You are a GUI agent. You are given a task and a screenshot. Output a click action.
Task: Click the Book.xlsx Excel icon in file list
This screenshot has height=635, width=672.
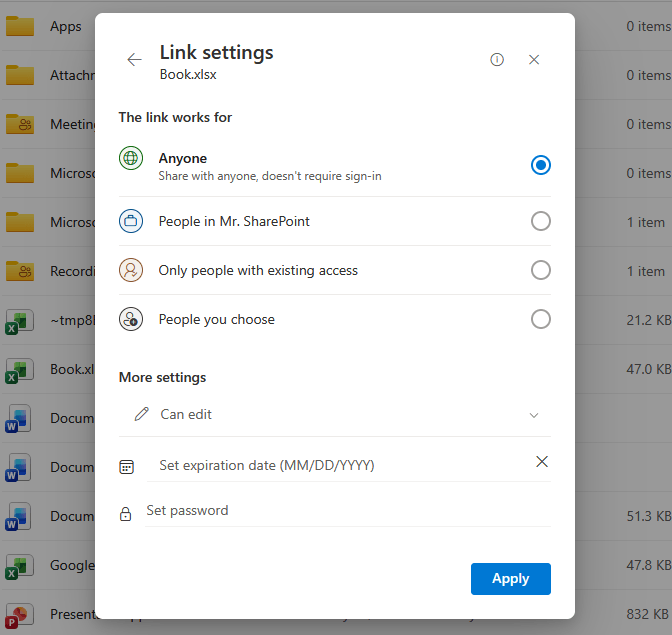pyautogui.click(x=19, y=371)
